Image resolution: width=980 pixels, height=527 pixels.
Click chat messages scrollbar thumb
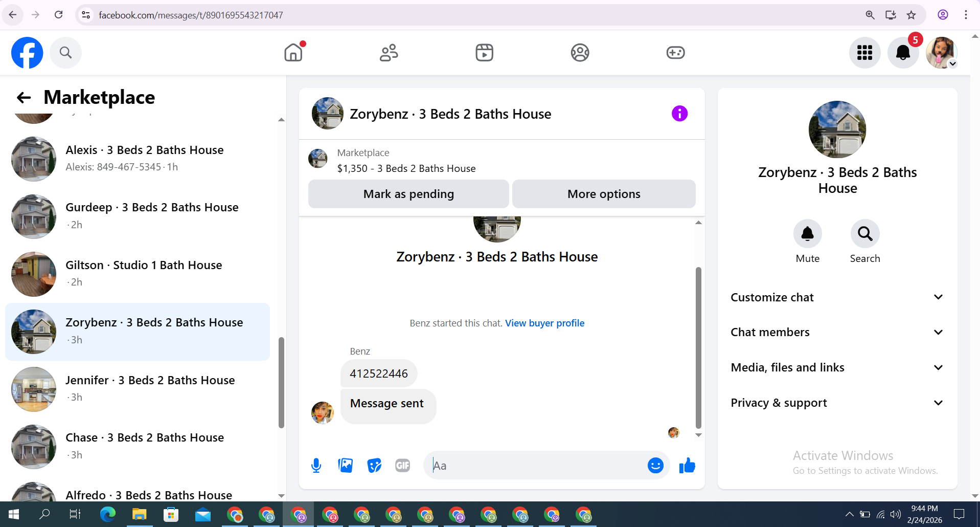pyautogui.click(x=698, y=348)
